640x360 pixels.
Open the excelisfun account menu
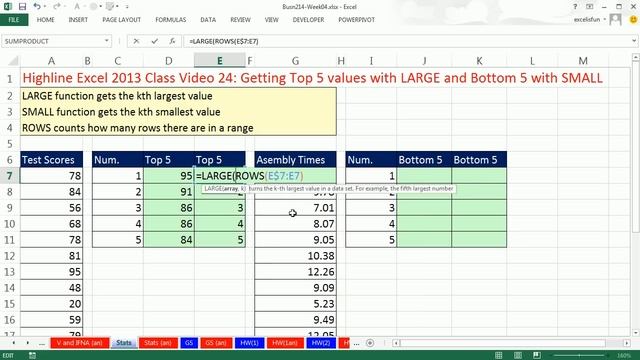click(589, 19)
